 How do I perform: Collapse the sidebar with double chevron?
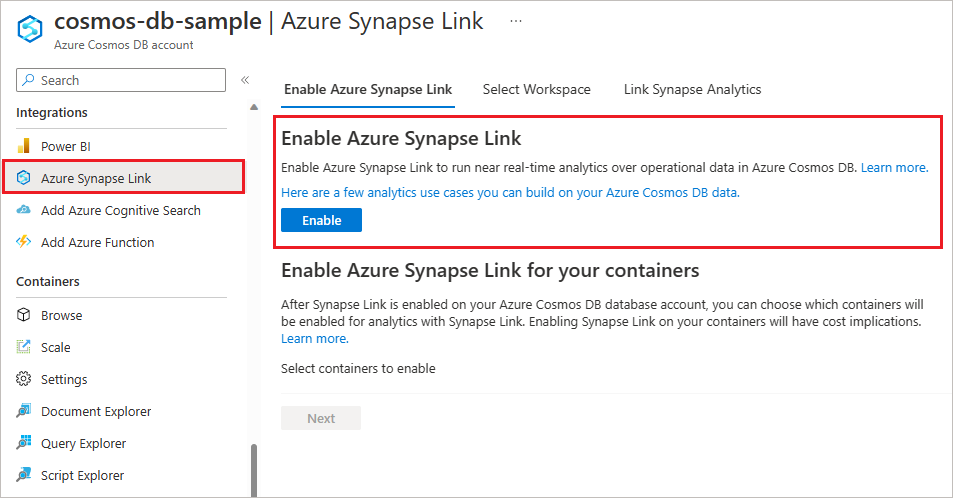[244, 80]
